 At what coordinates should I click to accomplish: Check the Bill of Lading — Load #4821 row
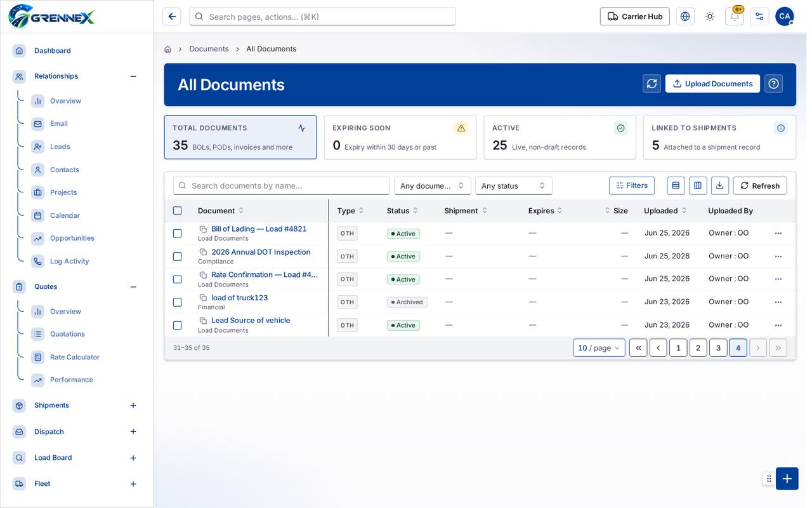point(178,234)
